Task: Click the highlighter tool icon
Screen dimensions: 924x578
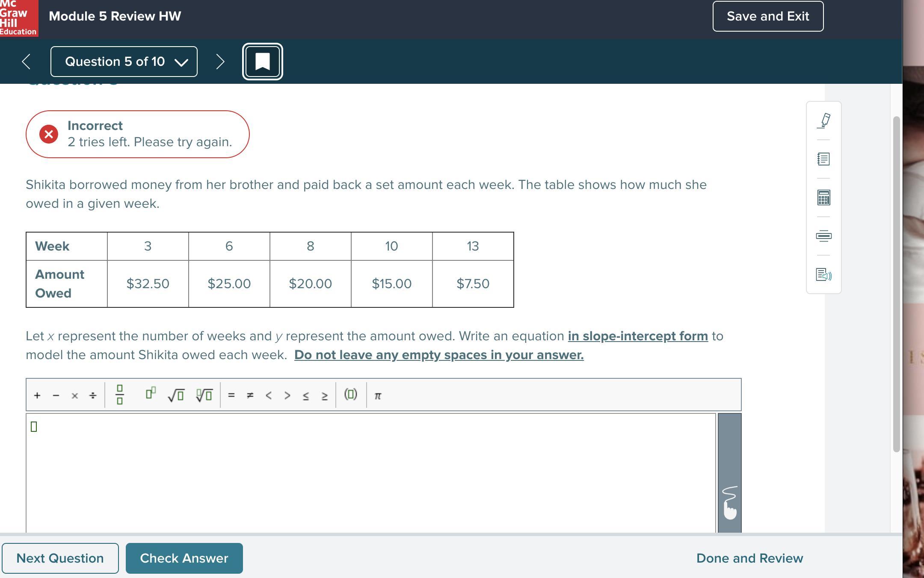Action: pyautogui.click(x=823, y=121)
